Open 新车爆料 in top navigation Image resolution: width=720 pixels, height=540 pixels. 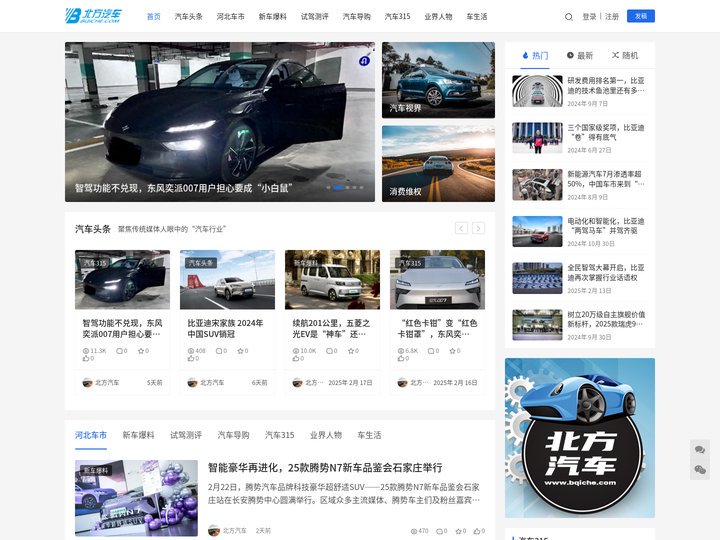coord(272,17)
